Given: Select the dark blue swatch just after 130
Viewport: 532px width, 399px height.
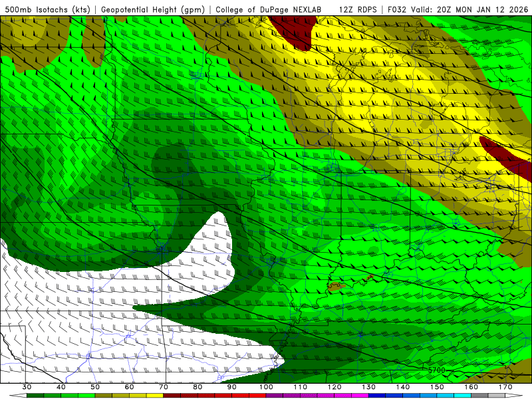Looking at the screenshot, I should click(x=377, y=396).
